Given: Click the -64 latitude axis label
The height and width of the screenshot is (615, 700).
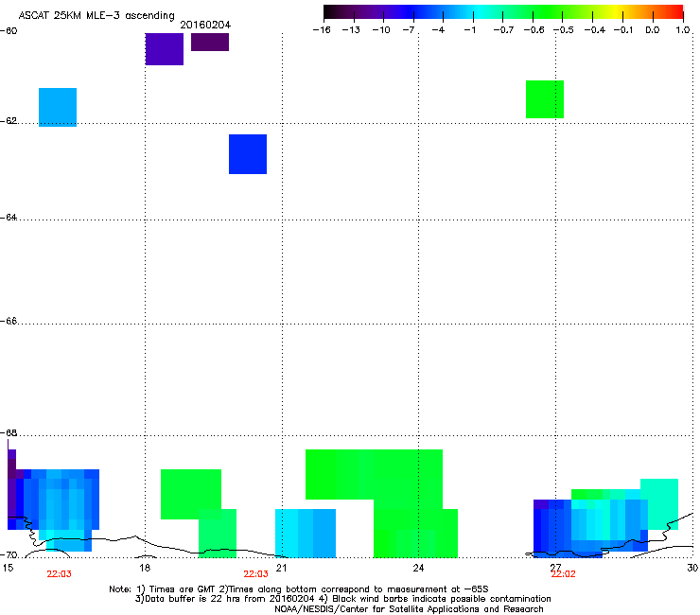Looking at the screenshot, I should 9,218.
